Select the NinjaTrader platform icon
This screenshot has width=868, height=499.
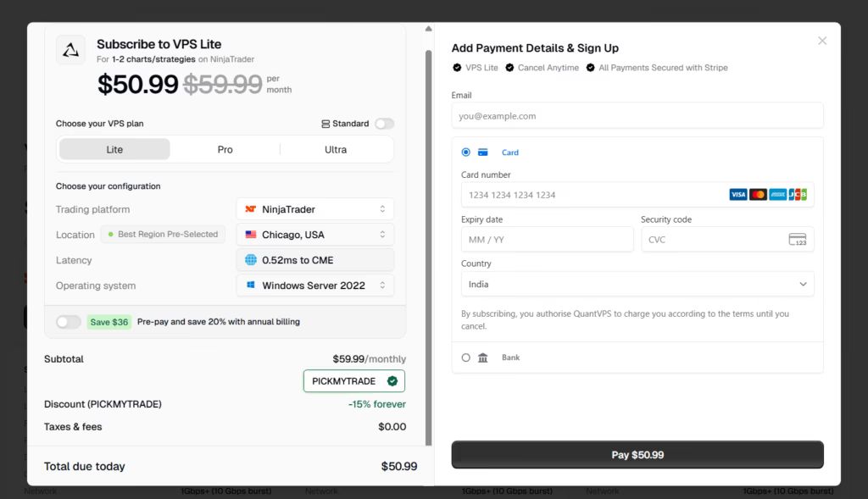point(249,208)
